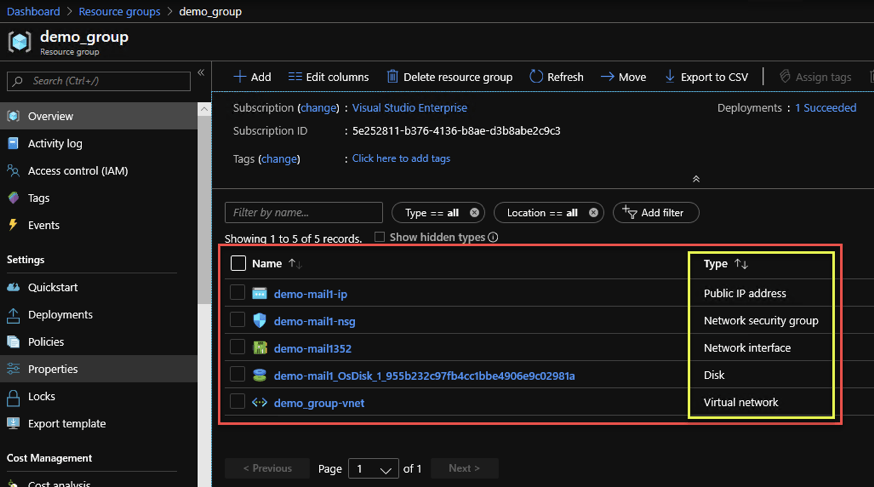Open Edit columns

tap(328, 77)
